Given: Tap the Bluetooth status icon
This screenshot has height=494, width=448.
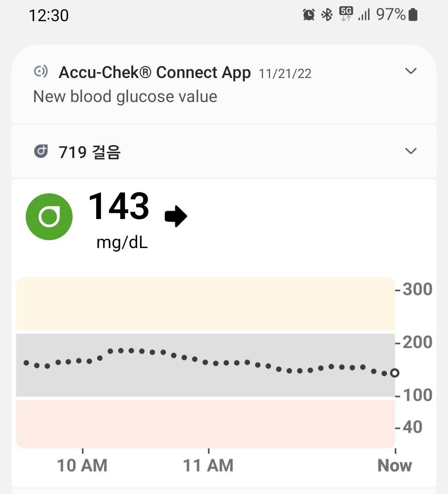Looking at the screenshot, I should [327, 15].
